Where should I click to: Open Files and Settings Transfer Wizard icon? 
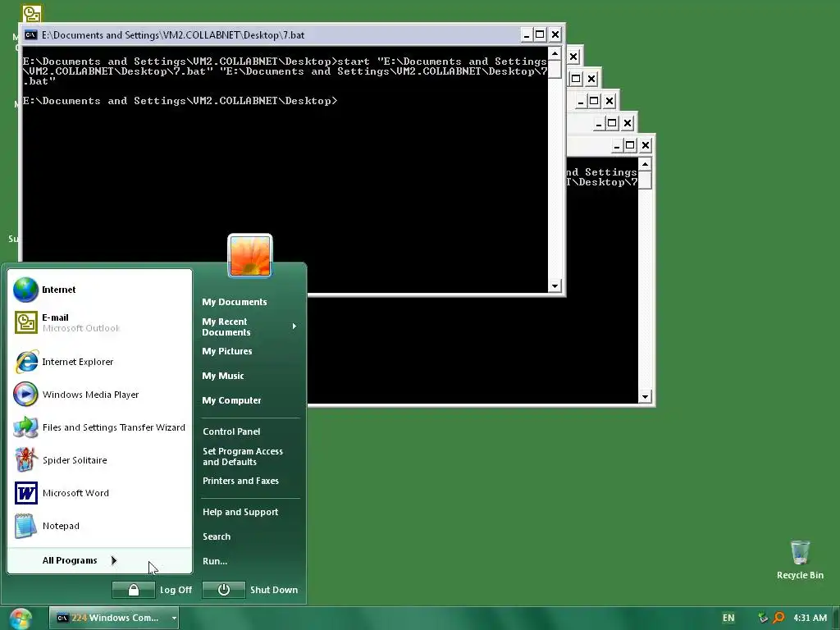pyautogui.click(x=25, y=427)
